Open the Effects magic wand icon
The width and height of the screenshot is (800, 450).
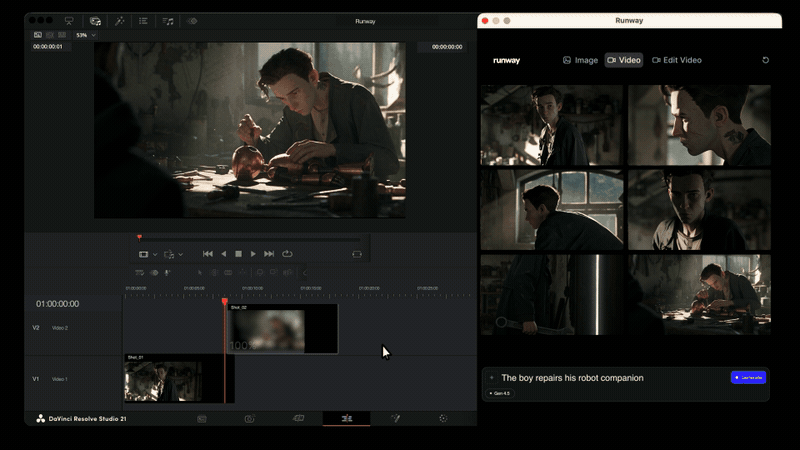pos(119,21)
